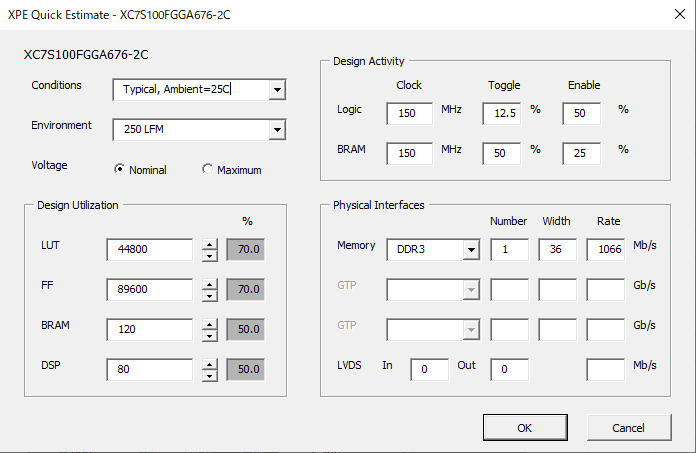This screenshot has width=696, height=453.
Task: Click the LUT percentage field 70.0
Action: click(246, 249)
